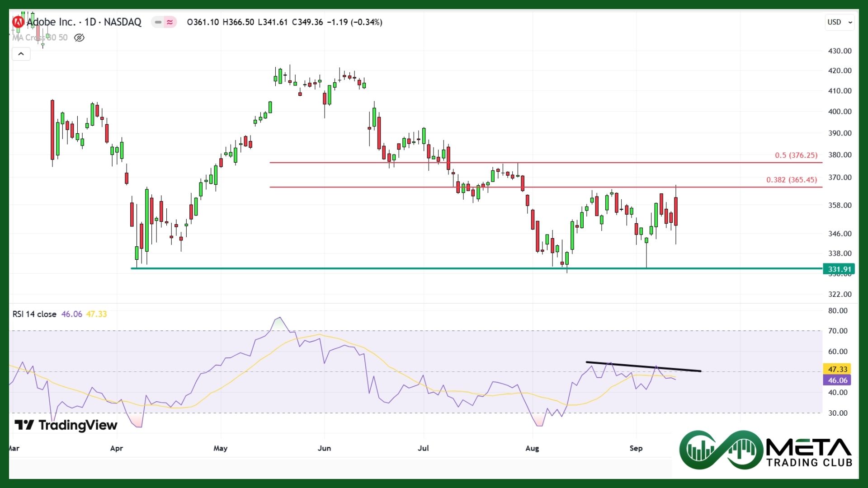This screenshot has width=868, height=488.
Task: Select the MA Cross 30 50 indicator label
Action: (x=40, y=38)
